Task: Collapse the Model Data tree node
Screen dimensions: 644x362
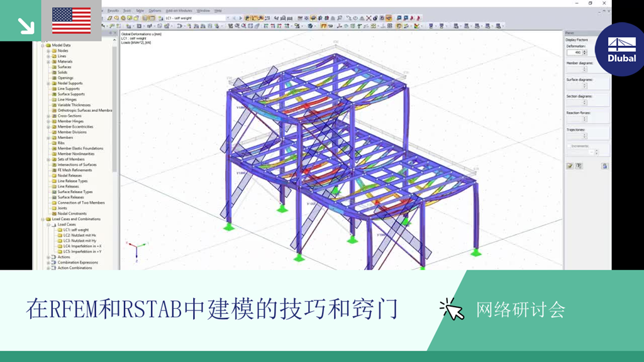Action: click(x=43, y=45)
